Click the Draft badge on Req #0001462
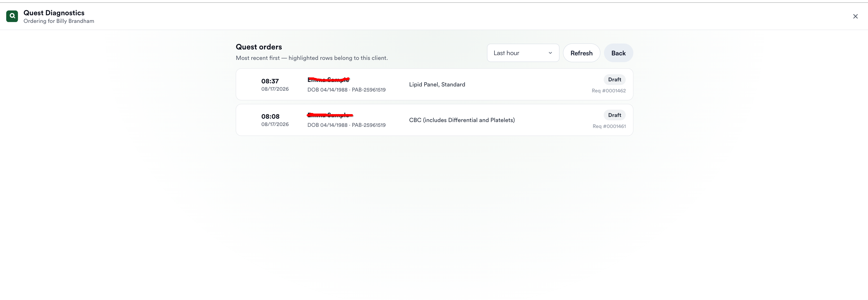This screenshot has width=868, height=300. (614, 80)
